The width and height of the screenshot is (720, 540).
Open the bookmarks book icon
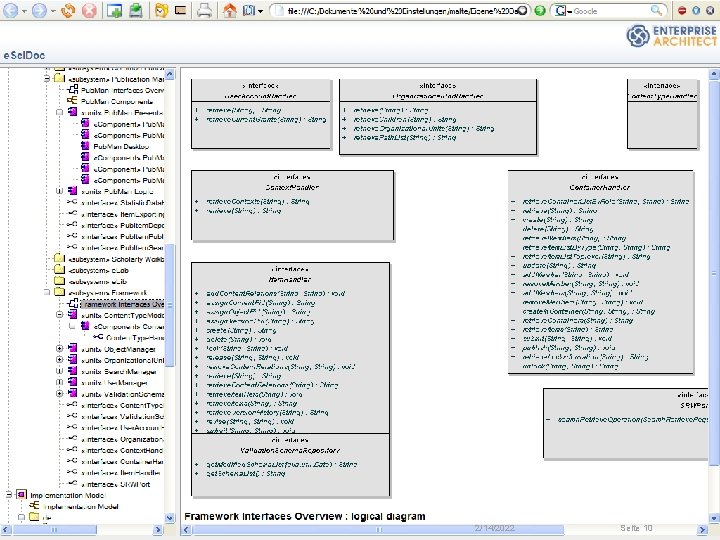248,10
